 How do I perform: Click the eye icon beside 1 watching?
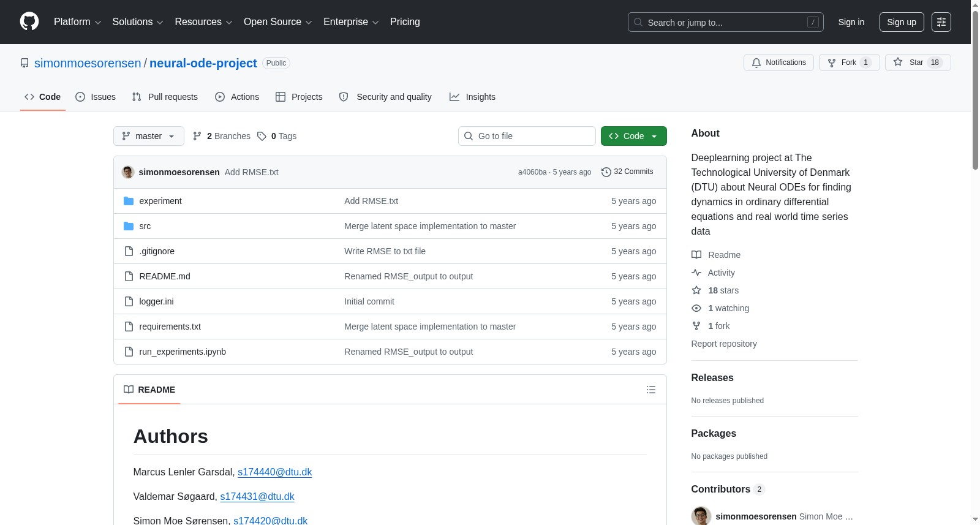coord(696,308)
